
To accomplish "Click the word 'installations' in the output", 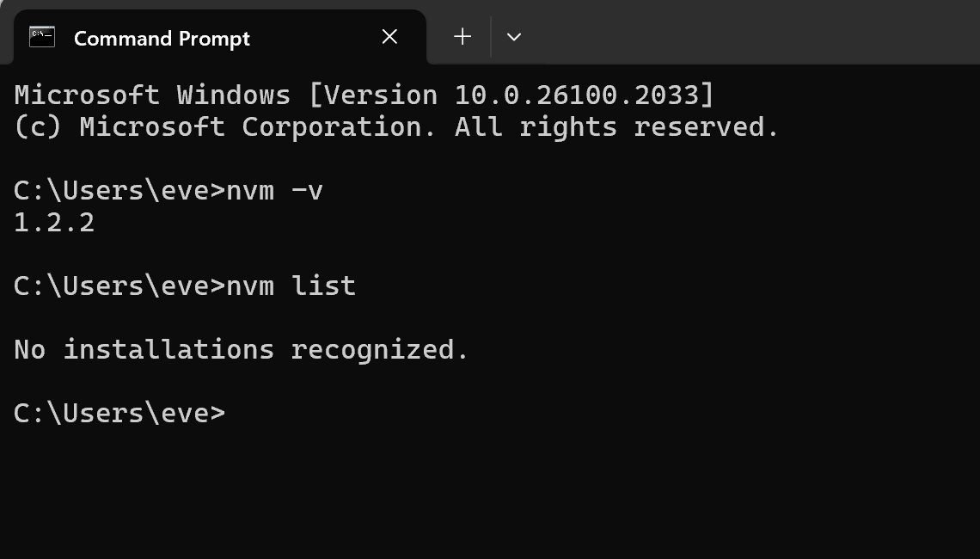I will [168, 349].
